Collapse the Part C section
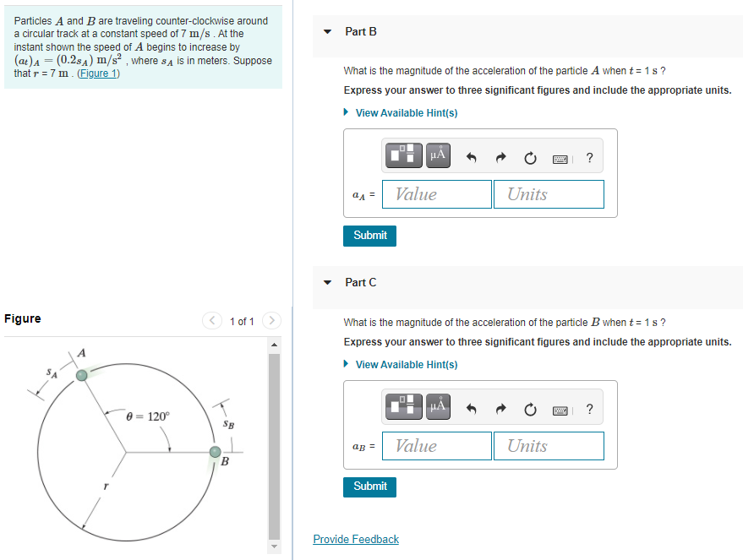 coord(327,282)
